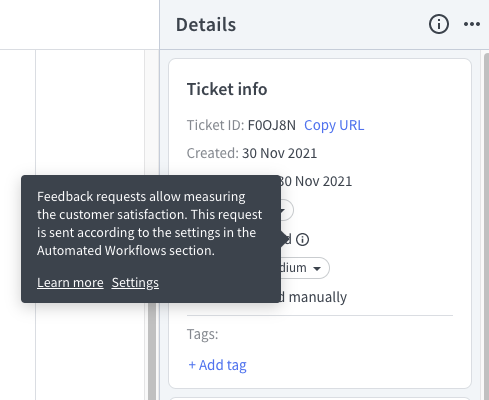The width and height of the screenshot is (489, 400).
Task: Open the three-dots more options menu
Action: (472, 24)
